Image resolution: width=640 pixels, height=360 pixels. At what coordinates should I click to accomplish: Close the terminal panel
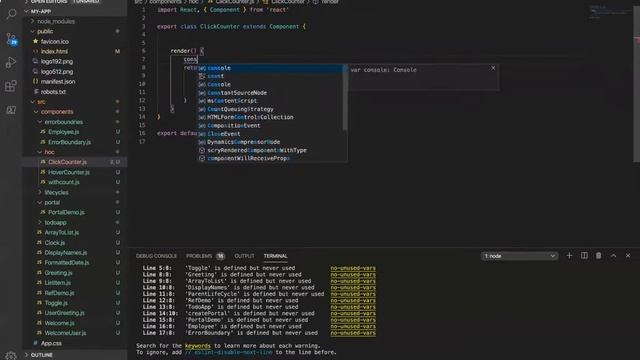[x=628, y=256]
